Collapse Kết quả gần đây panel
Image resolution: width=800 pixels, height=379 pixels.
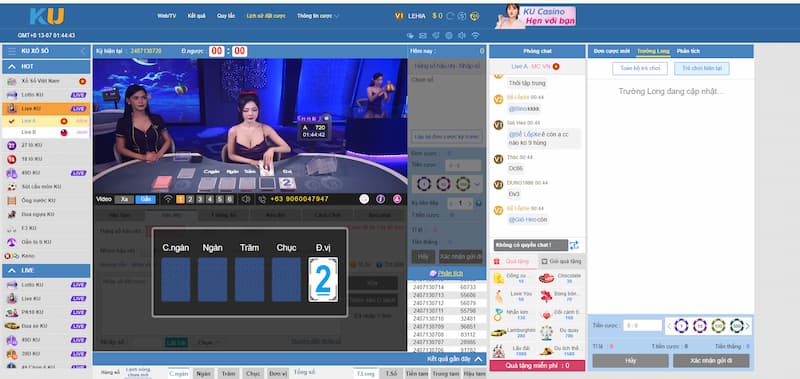(478, 359)
